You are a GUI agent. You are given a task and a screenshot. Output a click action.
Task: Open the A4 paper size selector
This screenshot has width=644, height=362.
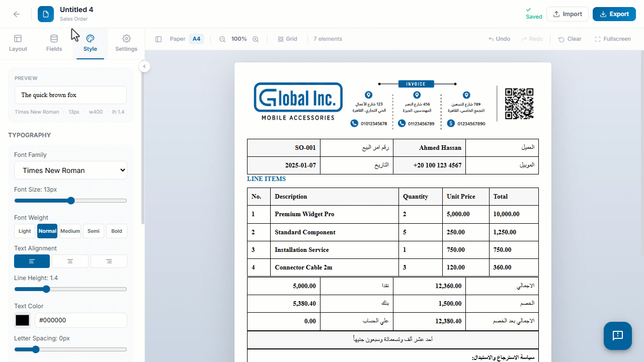196,39
